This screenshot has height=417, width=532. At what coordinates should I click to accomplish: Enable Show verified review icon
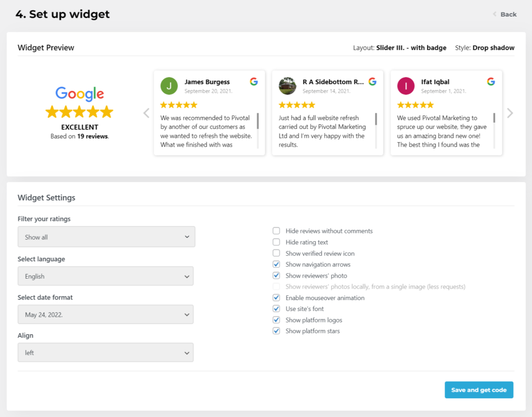point(276,253)
